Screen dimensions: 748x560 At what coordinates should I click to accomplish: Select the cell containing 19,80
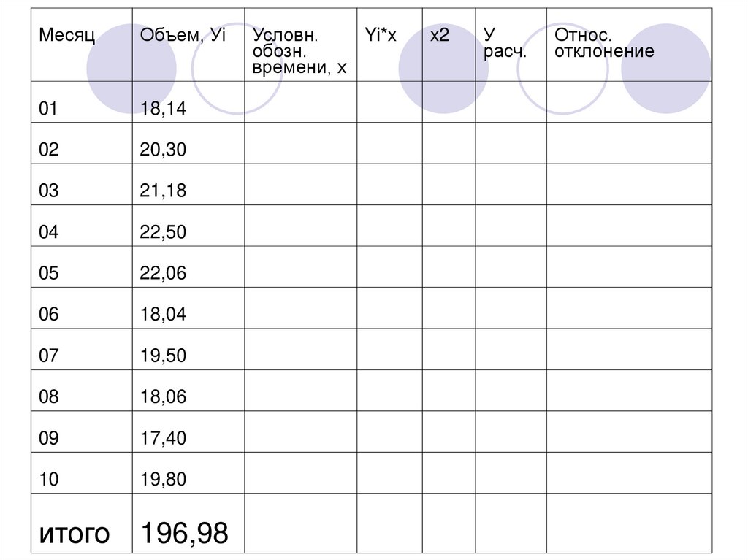click(164, 480)
